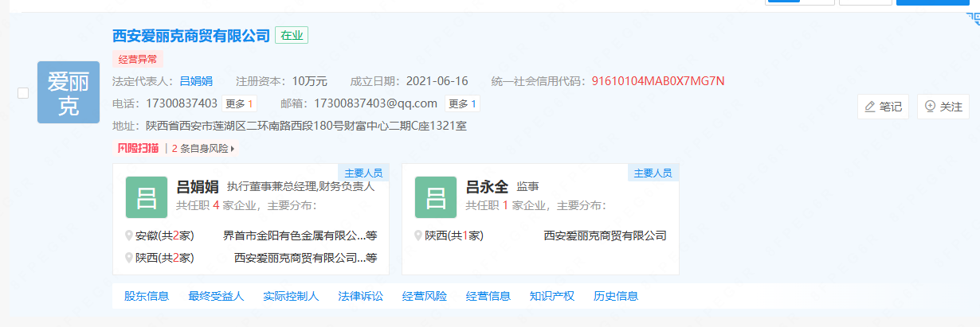Switch to 知识产权 tab
The width and height of the screenshot is (980, 327).
coord(552,296)
